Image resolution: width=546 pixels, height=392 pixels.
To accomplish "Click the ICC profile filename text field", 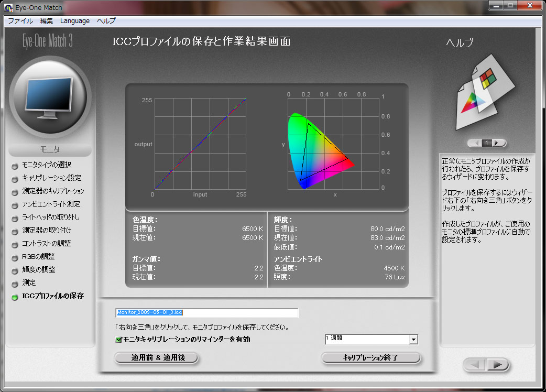I will 206,313.
